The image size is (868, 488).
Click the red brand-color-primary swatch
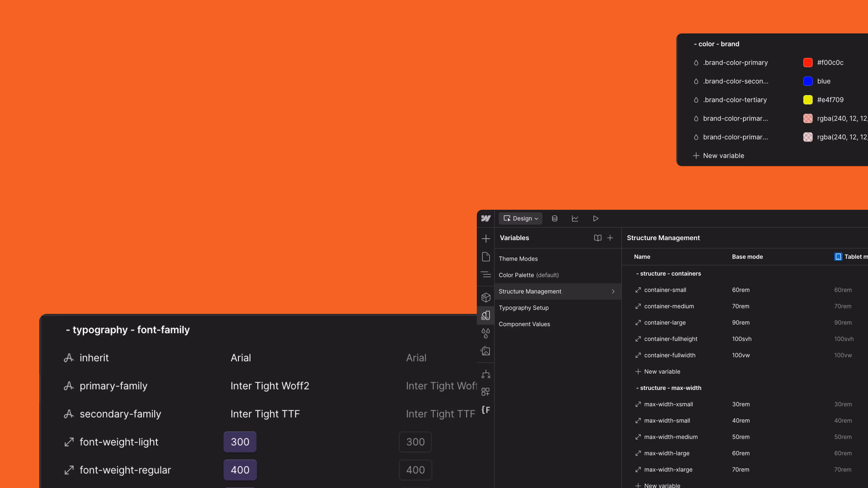(808, 63)
